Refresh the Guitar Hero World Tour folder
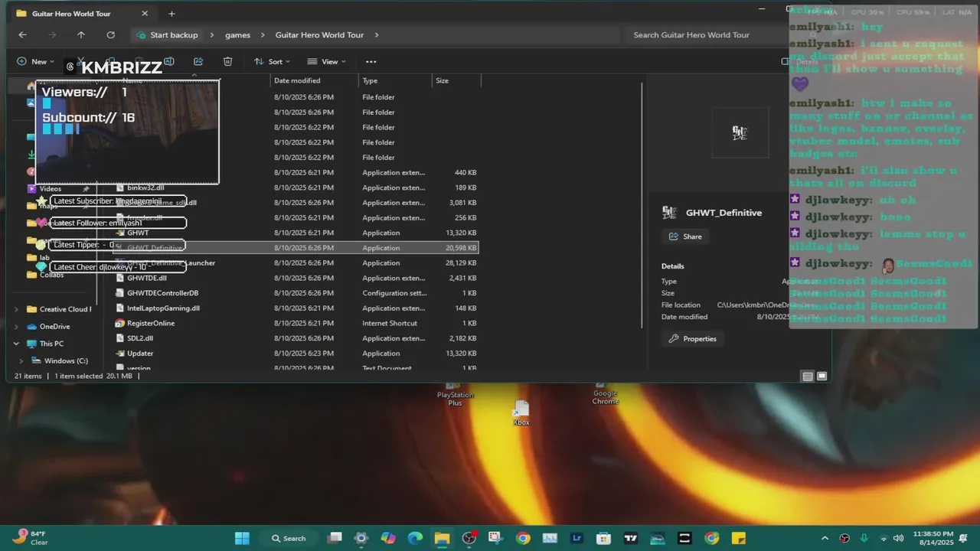Image resolution: width=980 pixels, height=551 pixels. (111, 34)
